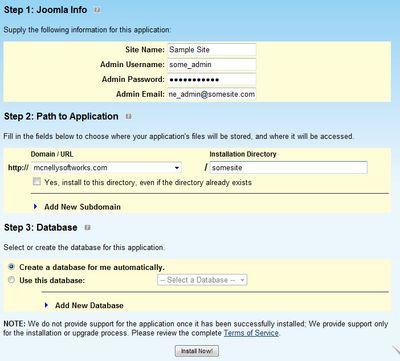Click the Installation Directory field

(x=289, y=167)
